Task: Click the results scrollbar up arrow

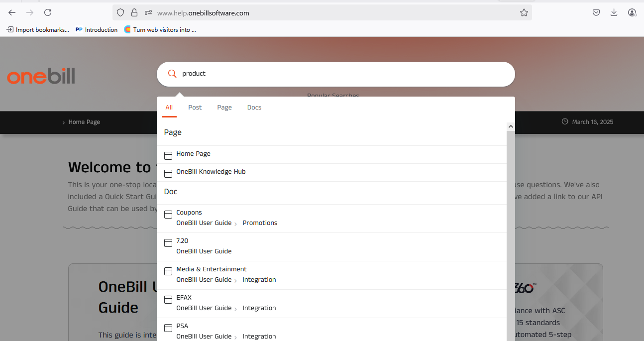Action: click(511, 127)
